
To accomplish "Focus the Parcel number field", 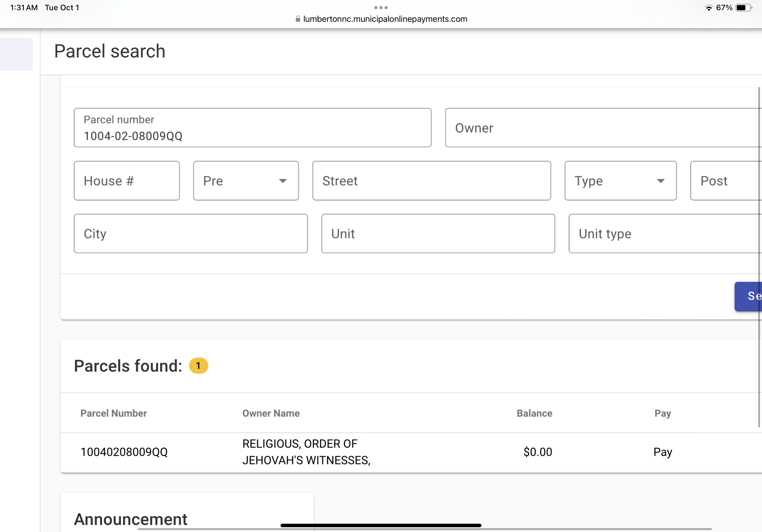I will click(x=252, y=128).
